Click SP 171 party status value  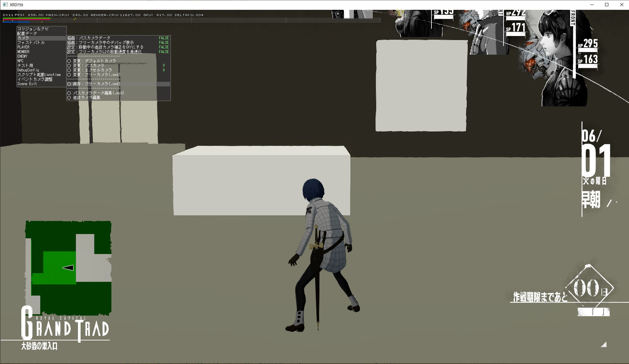(x=516, y=27)
